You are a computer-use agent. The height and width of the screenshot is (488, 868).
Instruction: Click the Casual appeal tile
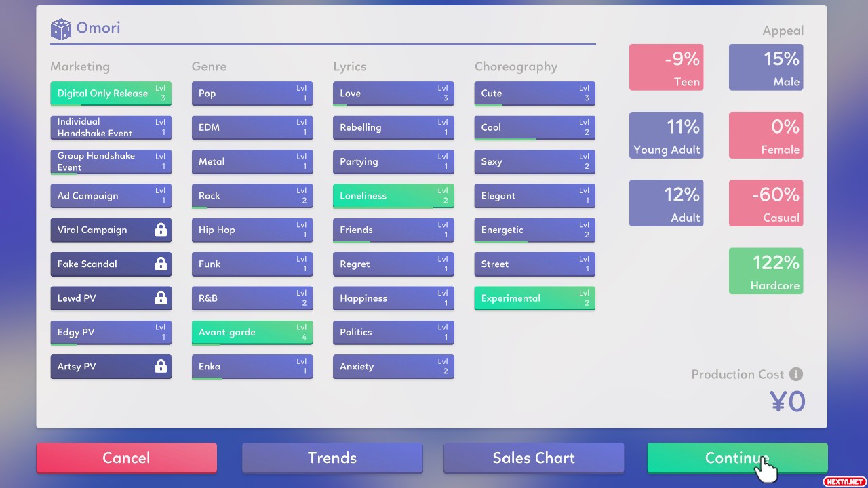point(766,203)
